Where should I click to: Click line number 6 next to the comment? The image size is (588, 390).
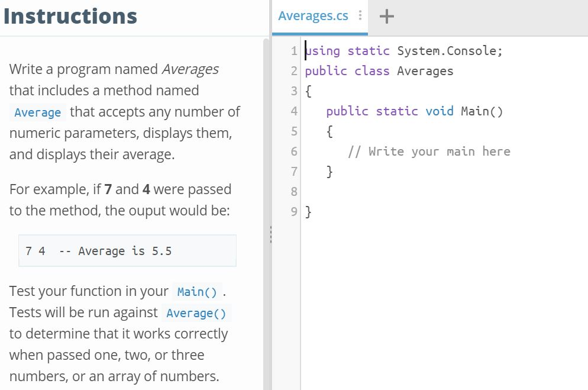[293, 152]
